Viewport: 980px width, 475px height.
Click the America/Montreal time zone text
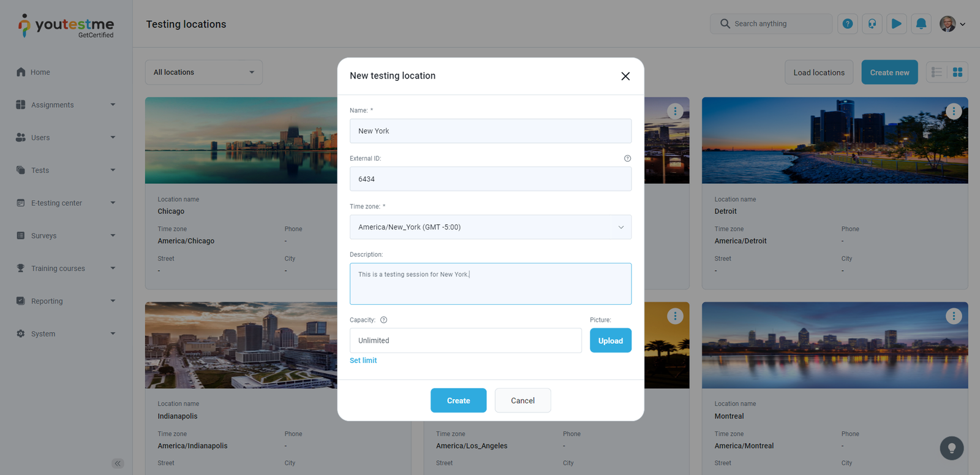pyautogui.click(x=744, y=446)
